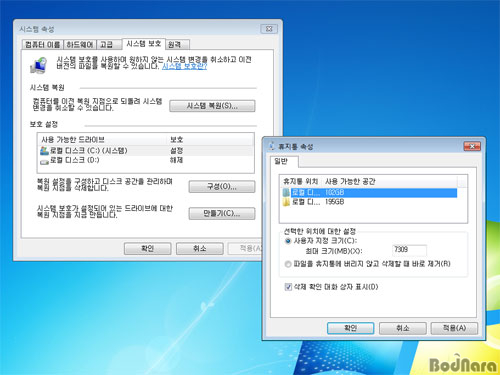This screenshot has height=375, width=500.
Task: Click the icon of the 195GB location
Action: (x=286, y=202)
